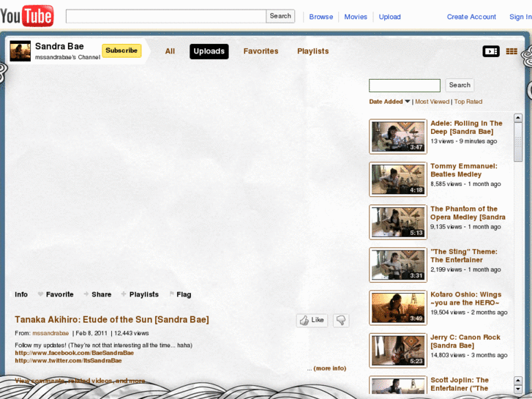Sort uploads by Most Viewed
The width and height of the screenshot is (532, 399).
tap(432, 102)
